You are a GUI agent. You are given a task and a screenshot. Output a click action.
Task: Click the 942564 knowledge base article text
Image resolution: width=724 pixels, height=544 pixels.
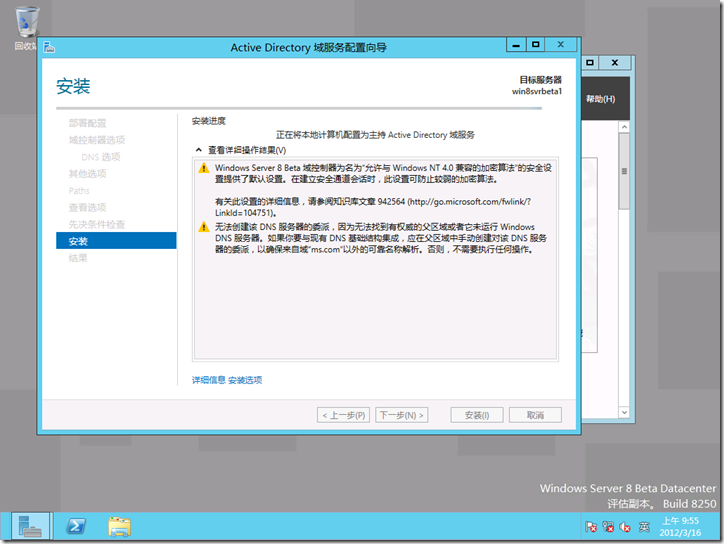[x=391, y=202]
